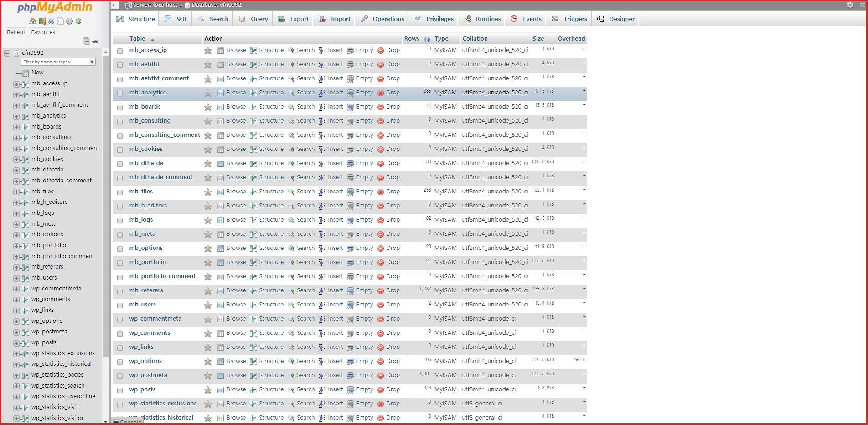Expand wp_posts node in navigation tree

(16, 343)
